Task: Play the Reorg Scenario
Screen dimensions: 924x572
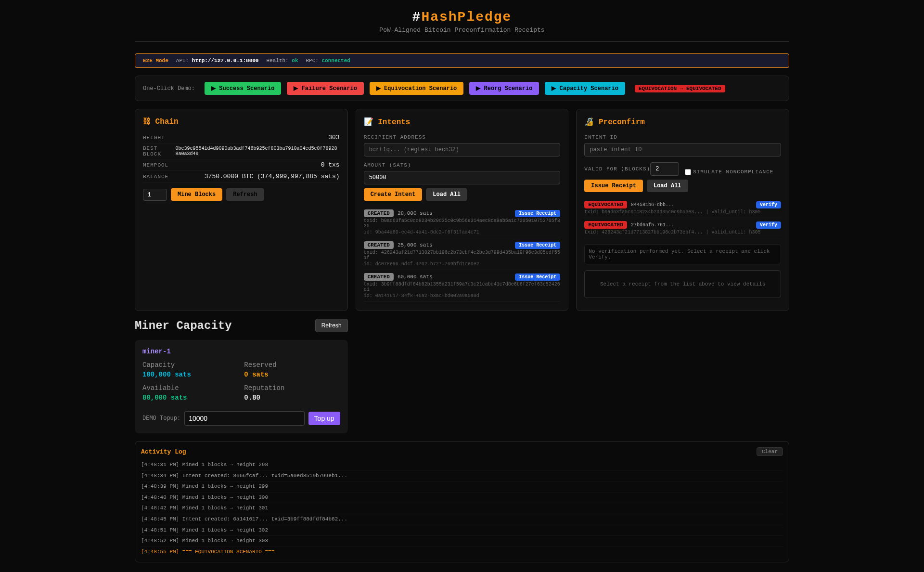Action: (x=504, y=89)
